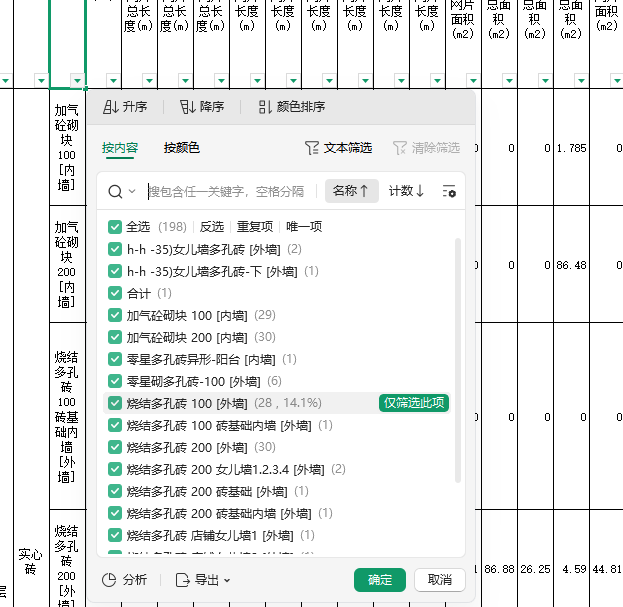623x607 pixels.
Task: Open the 导出 export option
Action: click(x=203, y=580)
